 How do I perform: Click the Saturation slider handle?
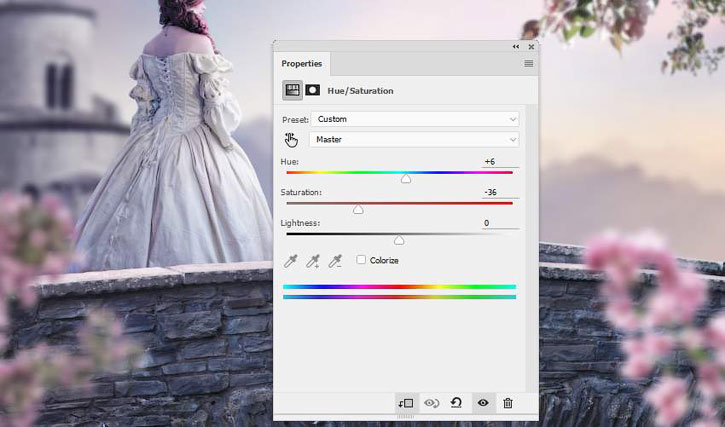coord(358,210)
